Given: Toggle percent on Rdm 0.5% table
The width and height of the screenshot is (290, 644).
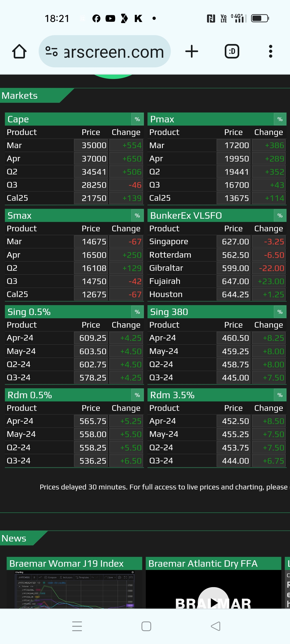Looking at the screenshot, I should (x=137, y=395).
